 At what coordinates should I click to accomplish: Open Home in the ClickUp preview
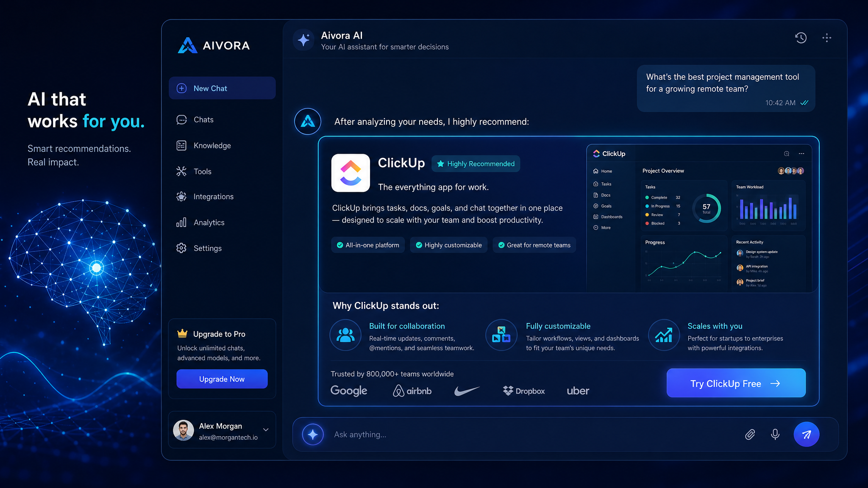(602, 171)
